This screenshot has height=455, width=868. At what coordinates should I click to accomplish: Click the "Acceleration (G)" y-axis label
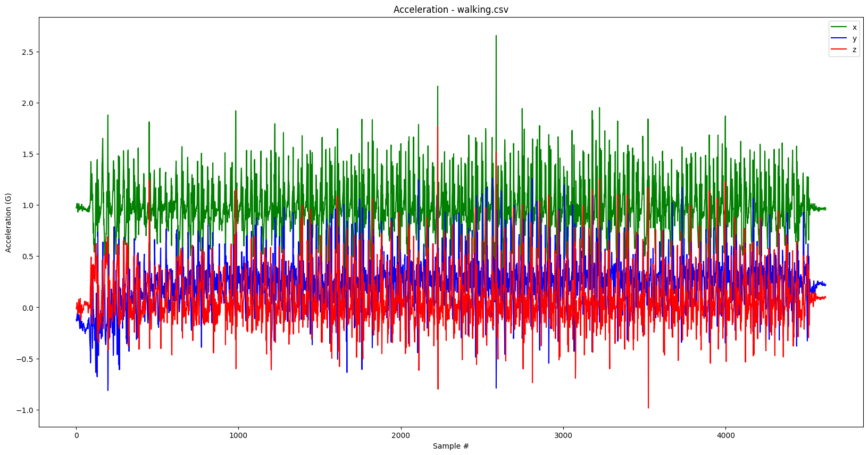coord(8,222)
